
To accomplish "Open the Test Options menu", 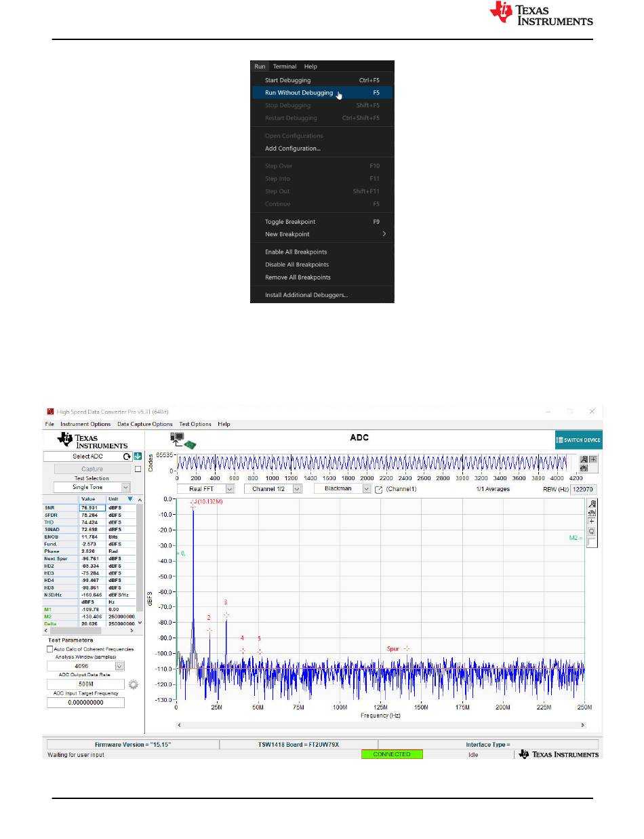I will point(195,424).
